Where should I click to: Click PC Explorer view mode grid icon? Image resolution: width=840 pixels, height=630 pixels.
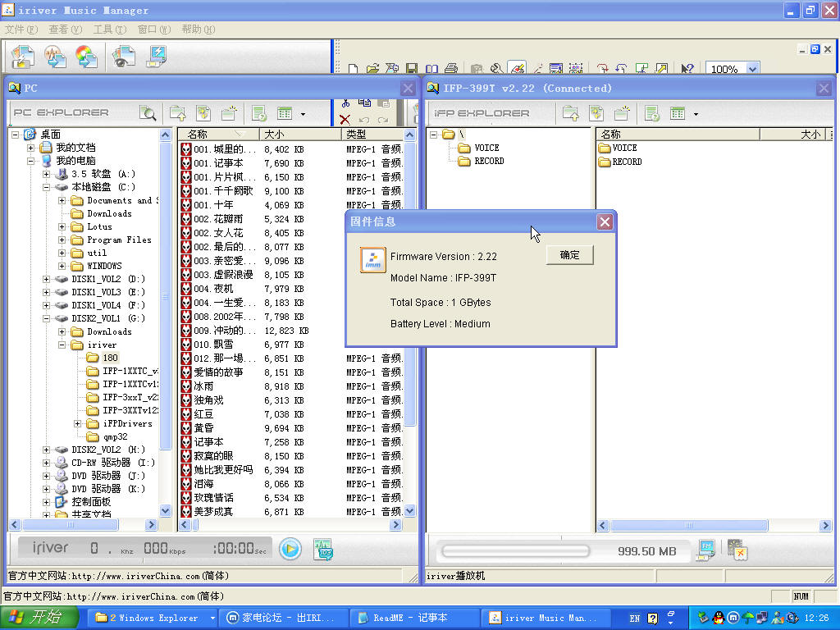(285, 113)
